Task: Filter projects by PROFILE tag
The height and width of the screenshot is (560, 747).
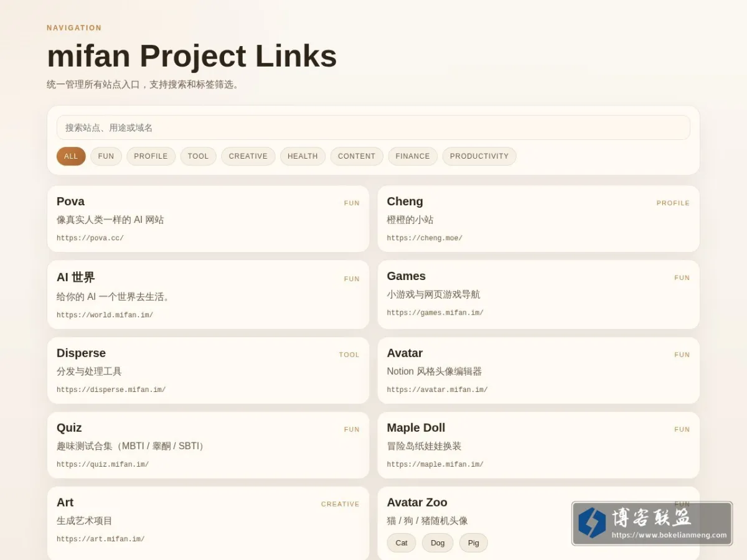Action: click(151, 156)
